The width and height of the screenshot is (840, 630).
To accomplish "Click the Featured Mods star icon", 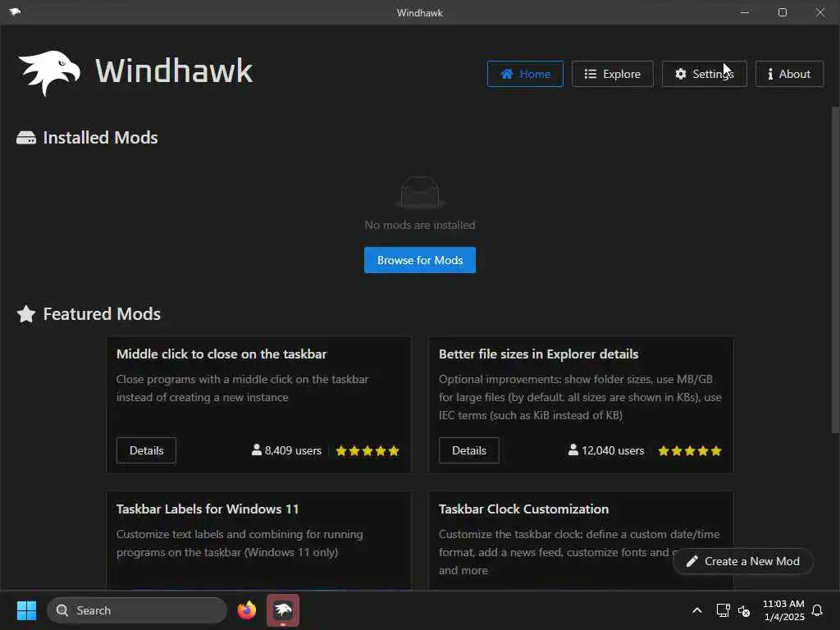I will [x=26, y=314].
